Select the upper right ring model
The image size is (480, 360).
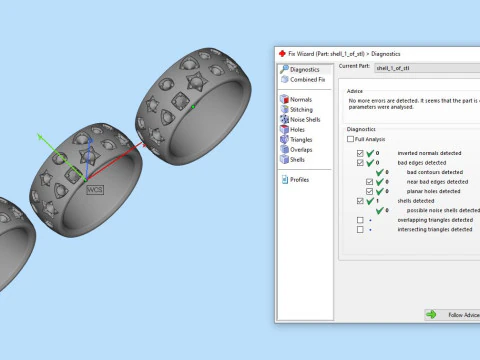193,107
